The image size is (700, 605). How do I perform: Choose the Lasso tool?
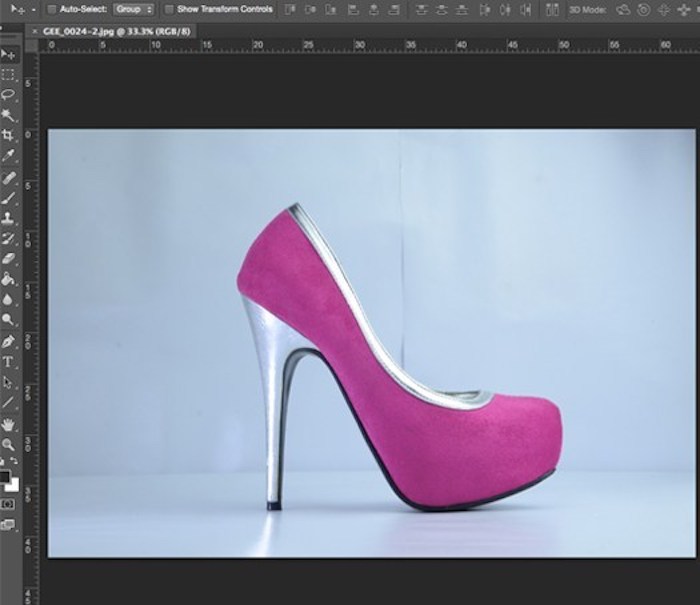[x=9, y=95]
